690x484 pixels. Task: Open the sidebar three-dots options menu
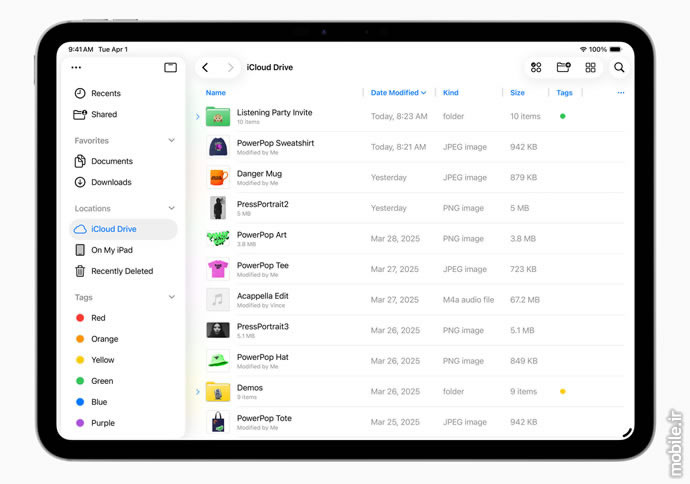click(x=76, y=67)
